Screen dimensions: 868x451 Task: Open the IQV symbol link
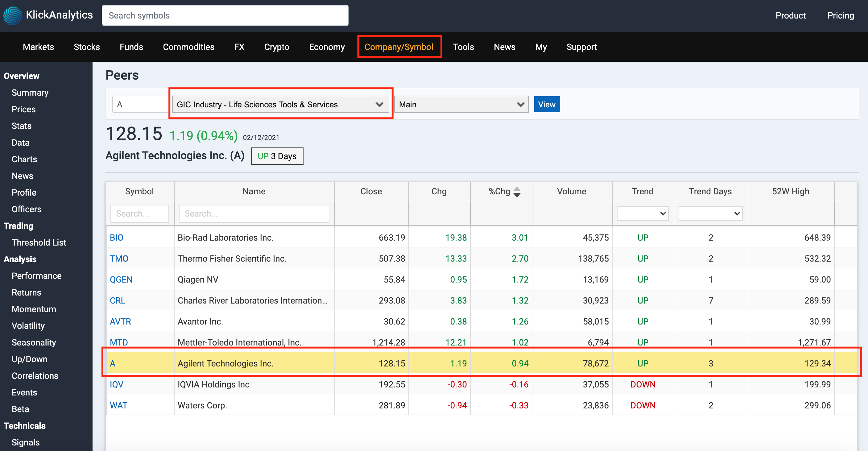(116, 384)
